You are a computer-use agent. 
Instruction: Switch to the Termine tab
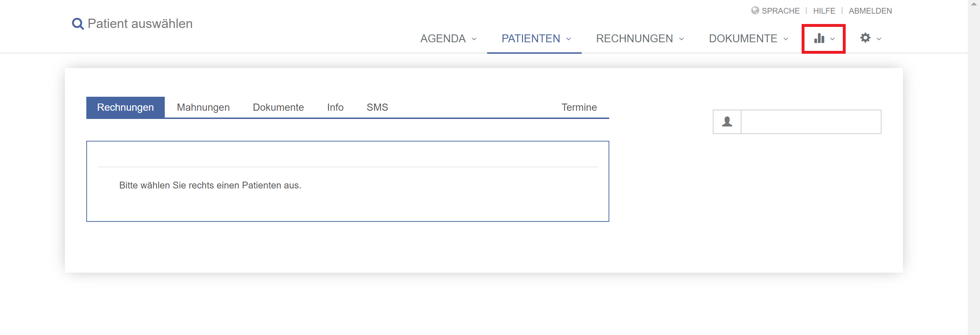[x=579, y=107]
